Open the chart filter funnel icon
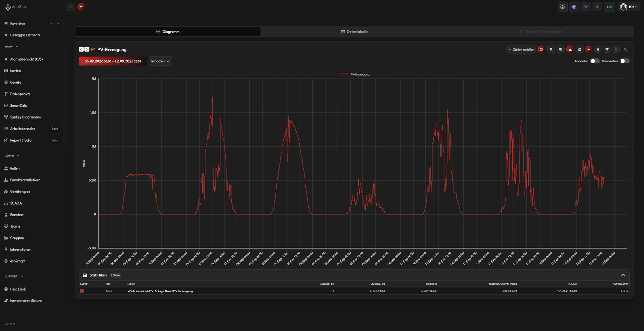The width and height of the screenshot is (644, 331). (x=607, y=49)
